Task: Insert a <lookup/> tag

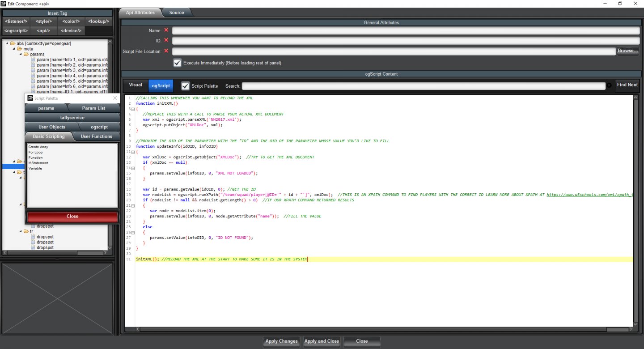Action: [99, 21]
